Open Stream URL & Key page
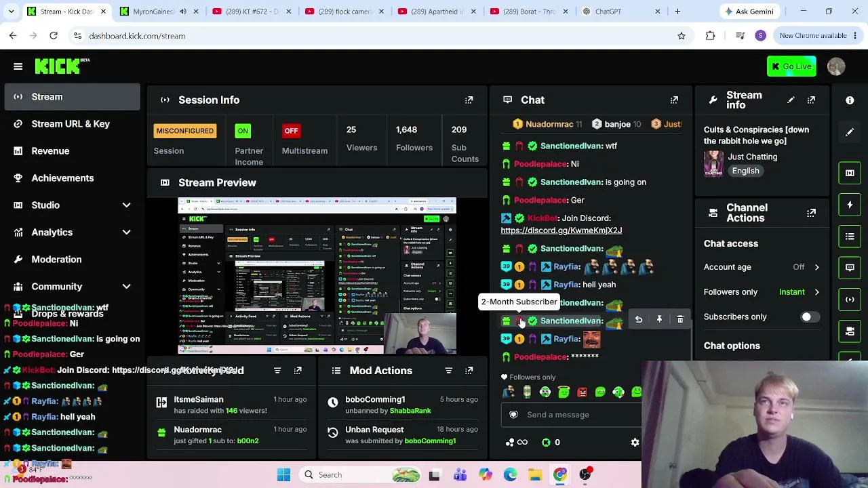 72,124
